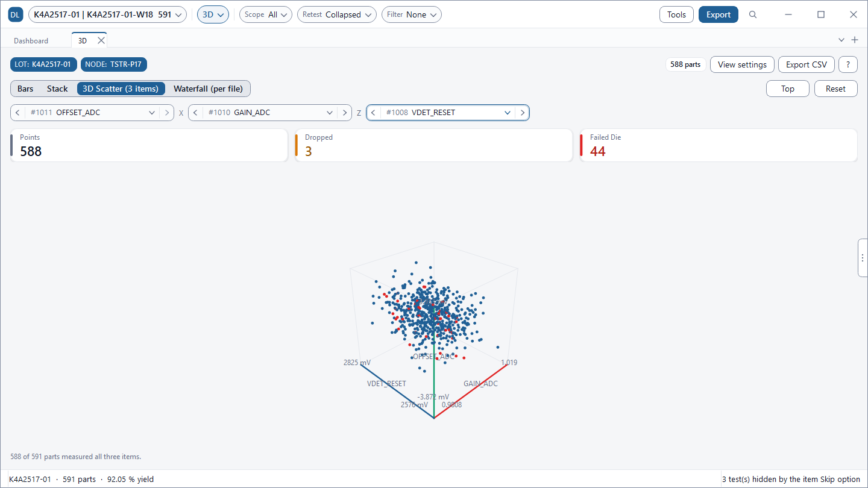Switch to the Bars view
Screen dimensions: 868x488
[x=25, y=89]
